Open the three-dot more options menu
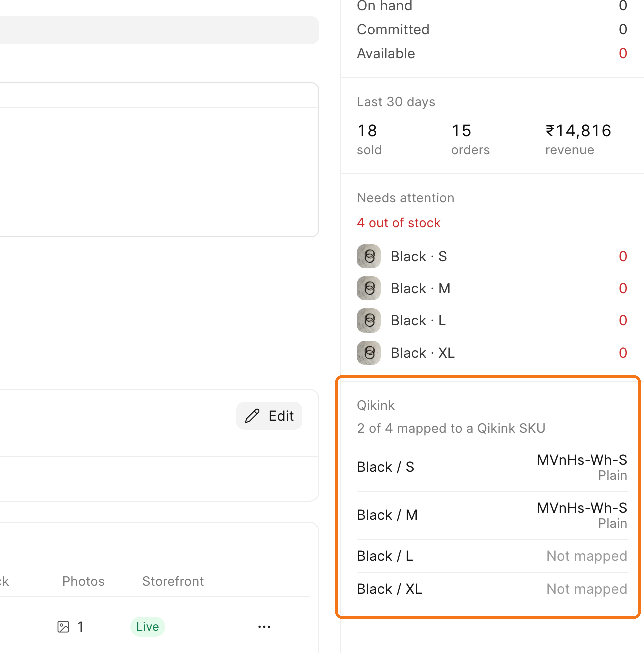The image size is (644, 653). coord(264,627)
